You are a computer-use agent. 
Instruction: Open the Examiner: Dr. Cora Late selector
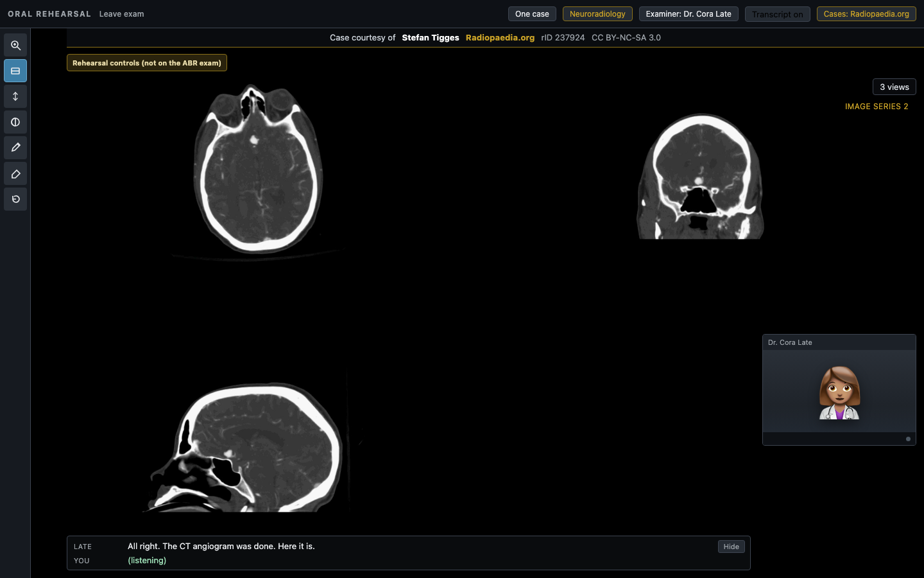(689, 14)
